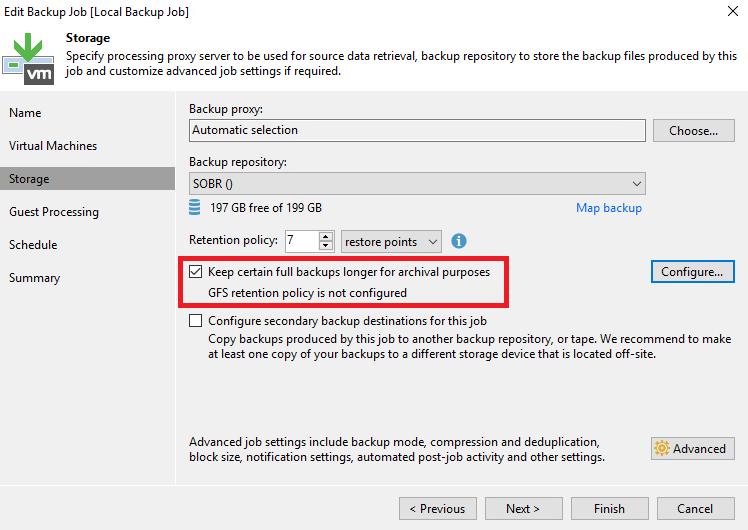Uncheck Keep certain full backups longer checkbox

pos(196,271)
